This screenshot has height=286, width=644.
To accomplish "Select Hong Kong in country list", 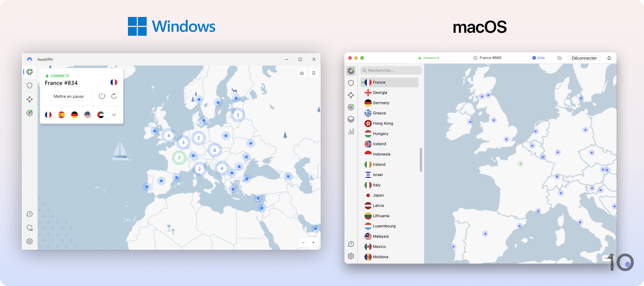I will [x=389, y=123].
